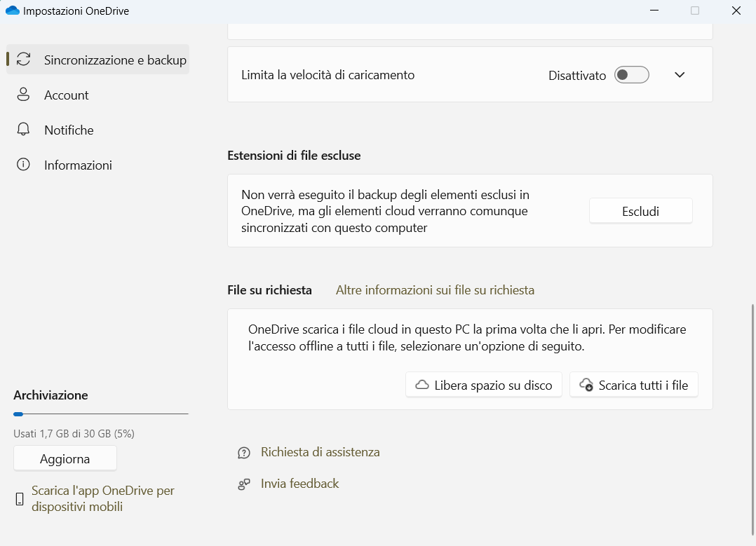Toggle Limita la velocità di caricamento switch
The width and height of the screenshot is (756, 546).
(x=632, y=75)
